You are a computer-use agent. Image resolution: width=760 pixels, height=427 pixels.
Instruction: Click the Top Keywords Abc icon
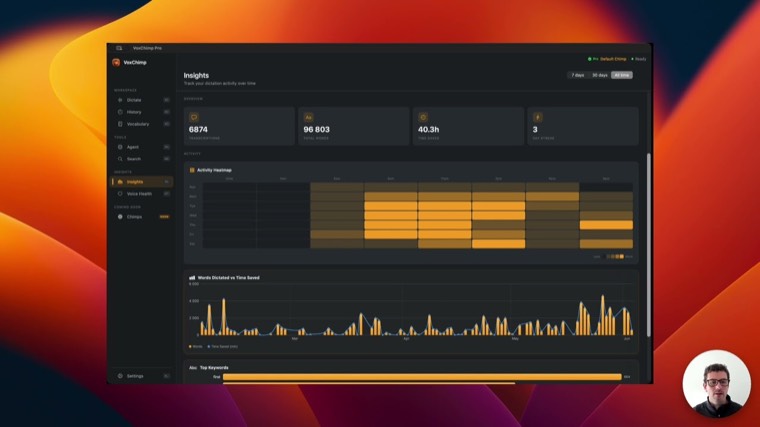point(193,368)
